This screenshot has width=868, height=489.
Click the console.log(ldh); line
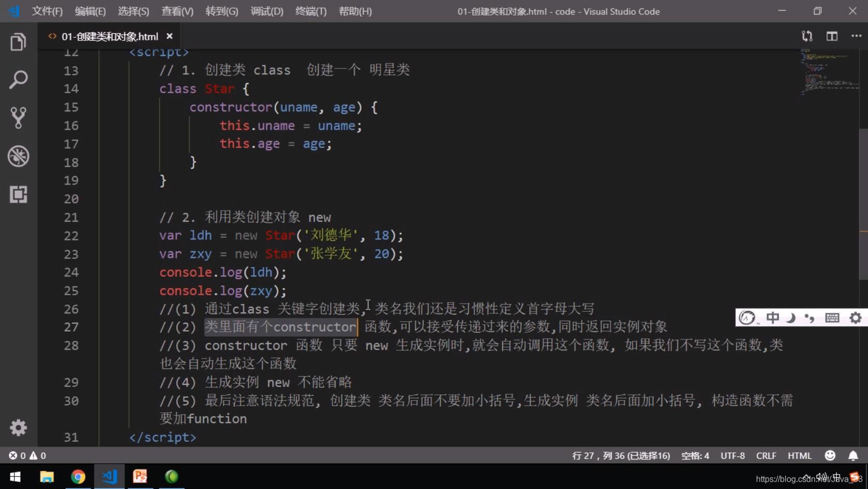click(223, 272)
